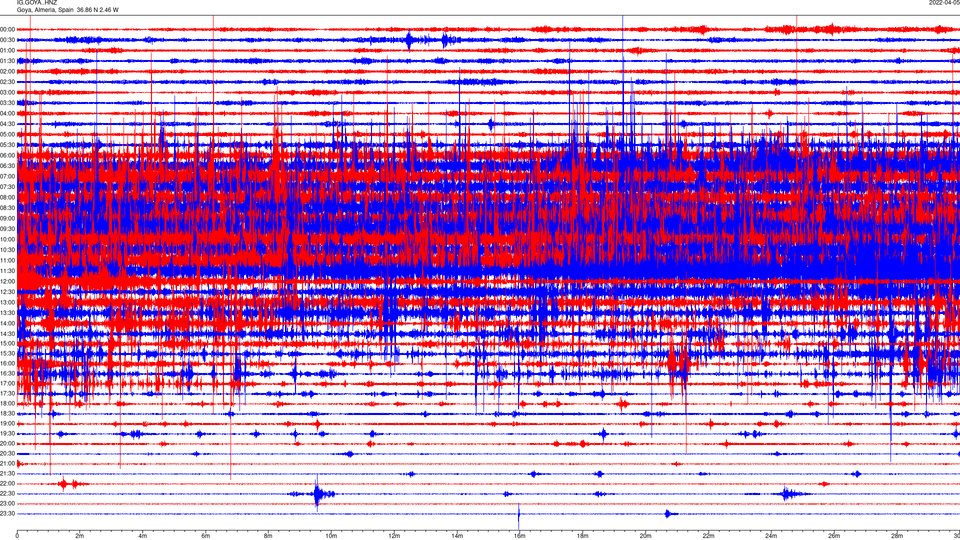The width and height of the screenshot is (960, 540).
Task: Select the '01:30' trace time label
Action: click(7, 61)
